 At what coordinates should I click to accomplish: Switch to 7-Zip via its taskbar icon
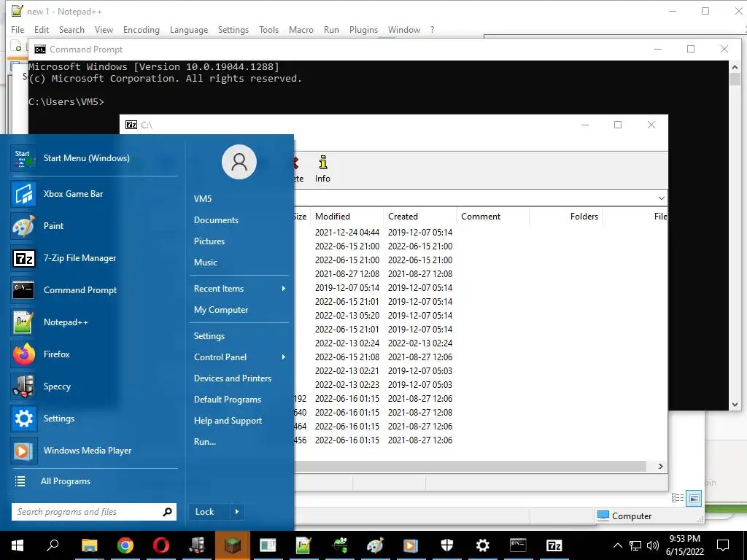554,545
